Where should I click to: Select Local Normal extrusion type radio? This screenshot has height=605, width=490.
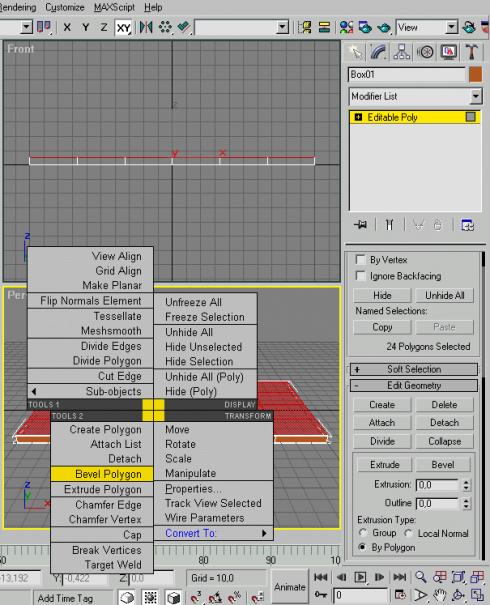click(408, 533)
